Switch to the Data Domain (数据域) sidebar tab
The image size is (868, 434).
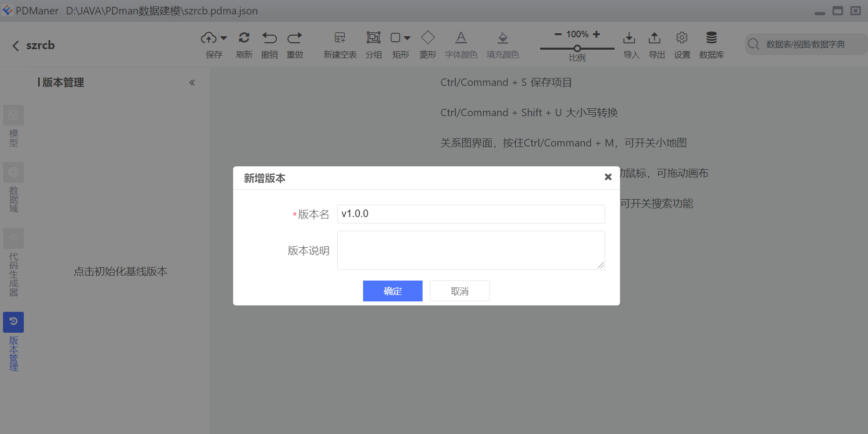coord(13,188)
